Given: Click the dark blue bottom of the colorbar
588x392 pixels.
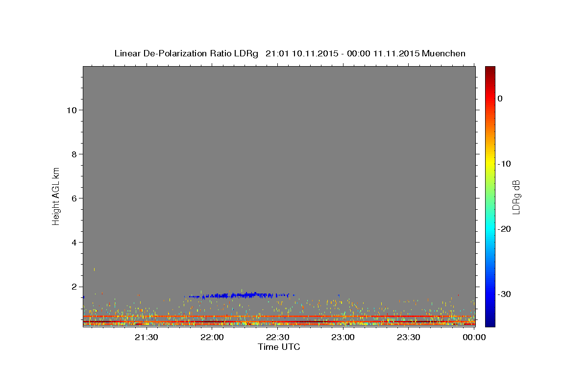Looking at the screenshot, I should 490,321.
